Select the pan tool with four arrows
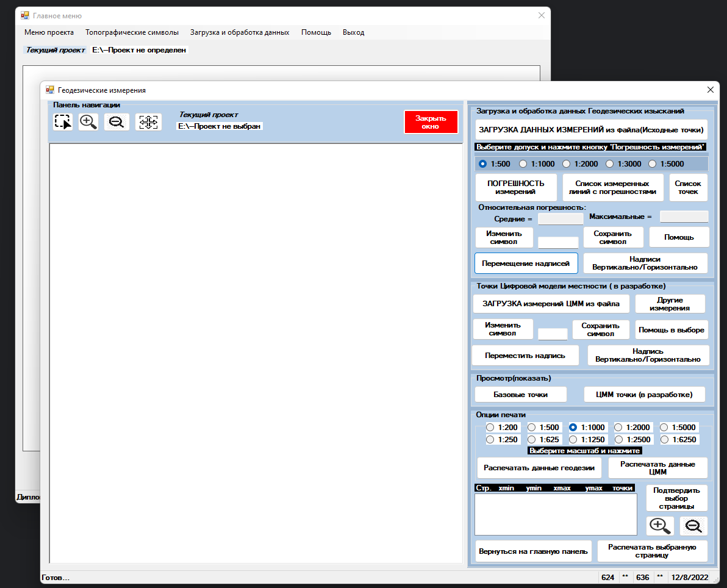The image size is (727, 588). (x=148, y=121)
